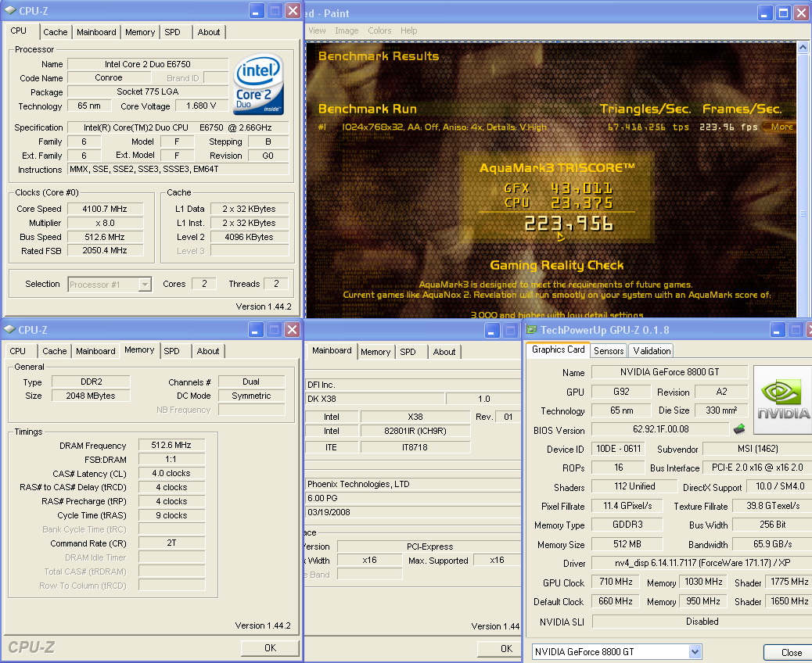Click the Paint scrollbar up arrow

coord(803,47)
